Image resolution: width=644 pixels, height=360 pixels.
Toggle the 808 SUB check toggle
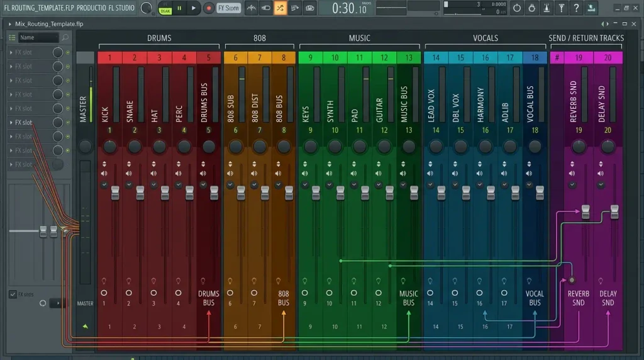pos(230,184)
